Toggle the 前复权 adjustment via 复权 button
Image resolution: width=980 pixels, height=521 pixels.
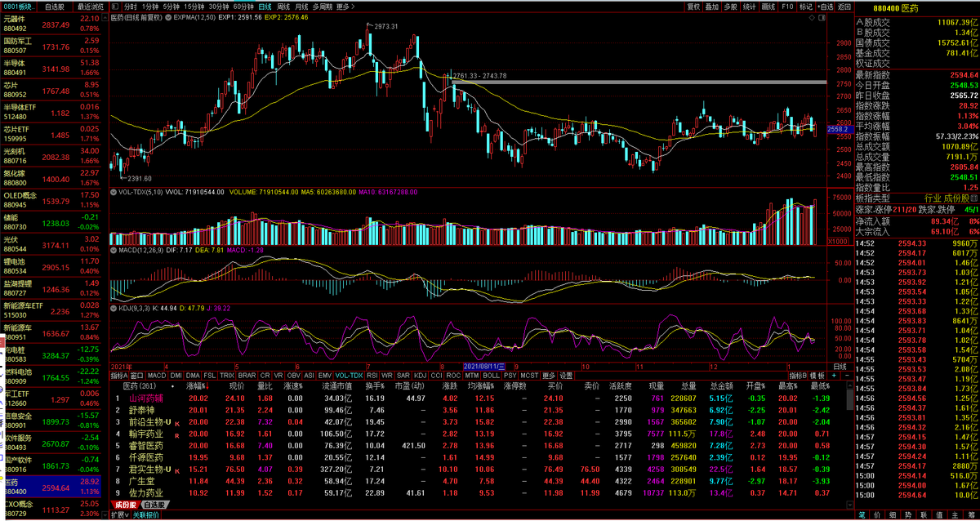point(693,6)
